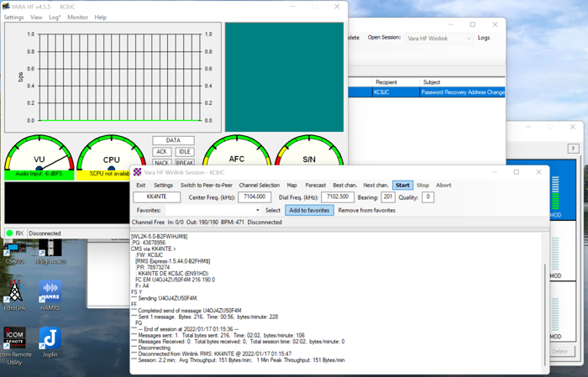Open Logs in Winlink Express window

pyautogui.click(x=484, y=38)
